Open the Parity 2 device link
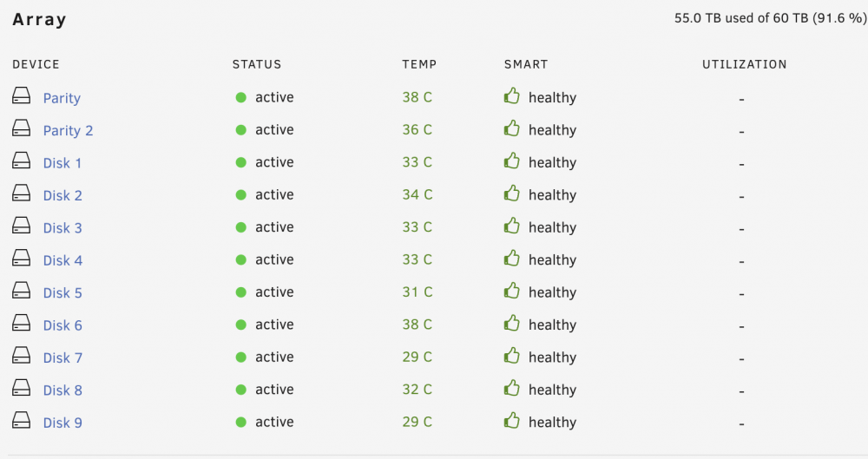The width and height of the screenshot is (868, 459). click(x=68, y=131)
